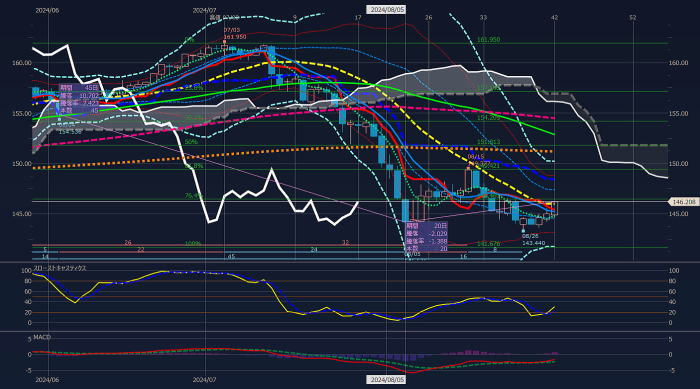Click 145.00 on the left price axis
The height and width of the screenshot is (389, 700).
pos(22,213)
